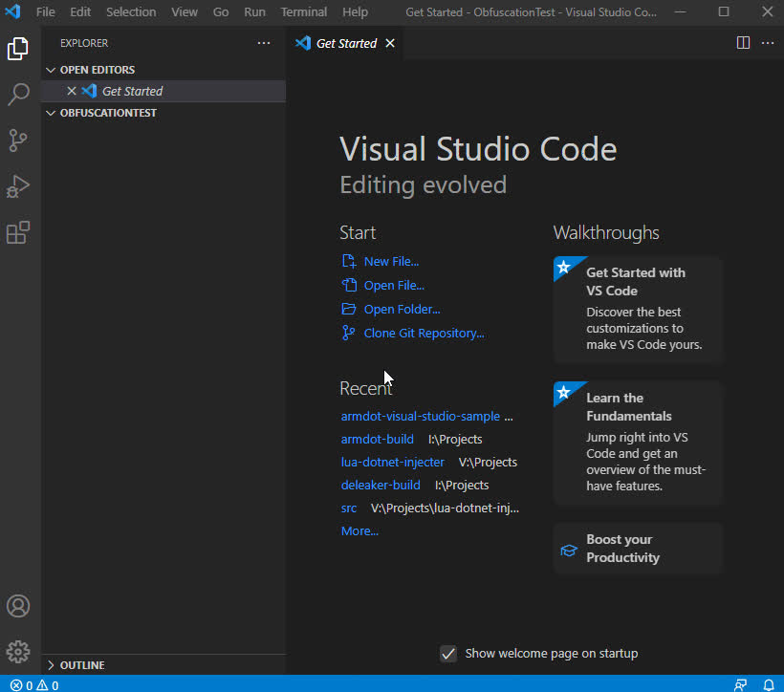Open the Run and Debug view
The width and height of the screenshot is (784, 692).
pos(19,185)
